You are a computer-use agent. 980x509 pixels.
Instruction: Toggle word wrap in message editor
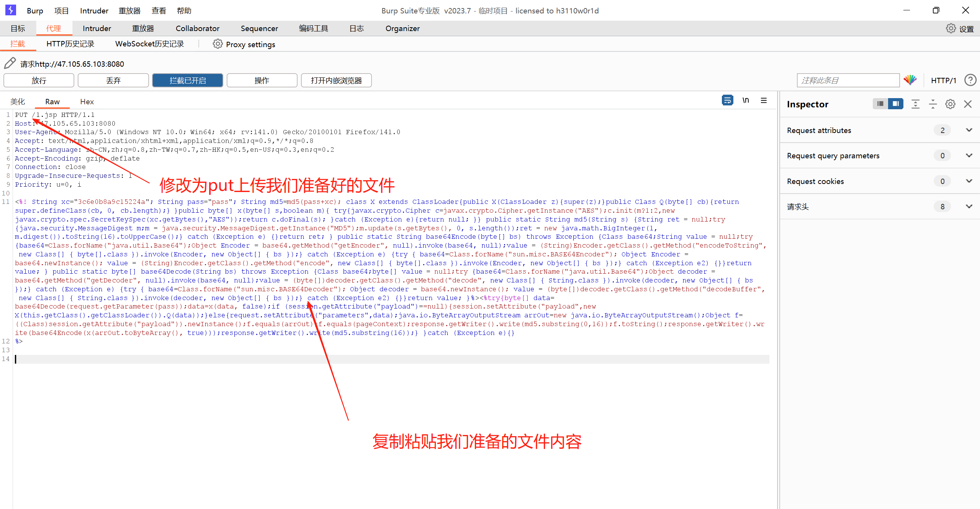coord(727,100)
